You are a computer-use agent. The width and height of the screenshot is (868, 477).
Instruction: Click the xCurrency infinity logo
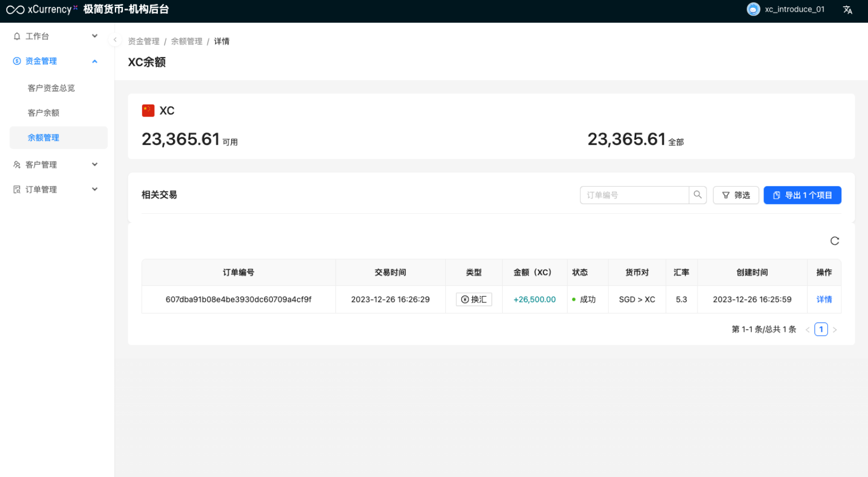(15, 9)
